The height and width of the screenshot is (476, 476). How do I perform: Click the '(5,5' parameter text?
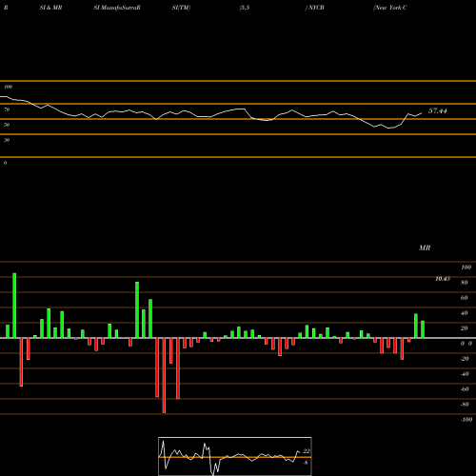coord(245,8)
